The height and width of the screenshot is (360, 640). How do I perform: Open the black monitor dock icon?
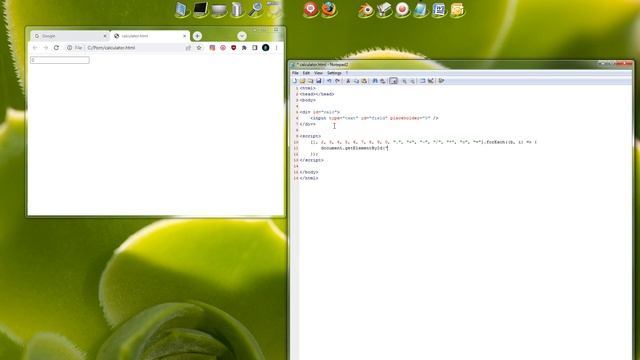[x=200, y=9]
